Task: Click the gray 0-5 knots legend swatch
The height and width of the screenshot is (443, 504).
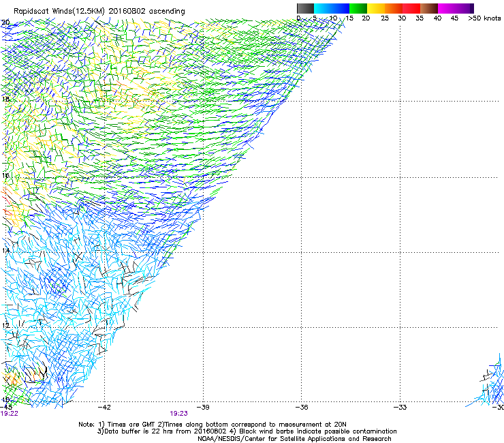Action: pos(305,8)
